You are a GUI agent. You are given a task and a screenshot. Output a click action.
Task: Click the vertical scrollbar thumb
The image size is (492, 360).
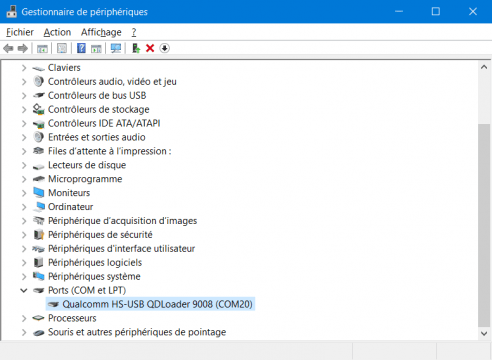point(484,225)
